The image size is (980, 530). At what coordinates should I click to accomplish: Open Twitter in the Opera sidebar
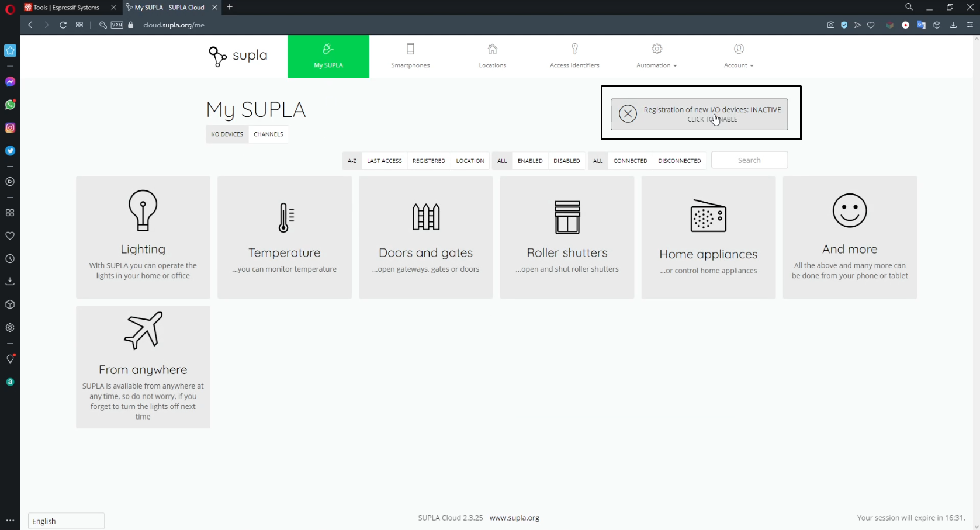(10, 151)
